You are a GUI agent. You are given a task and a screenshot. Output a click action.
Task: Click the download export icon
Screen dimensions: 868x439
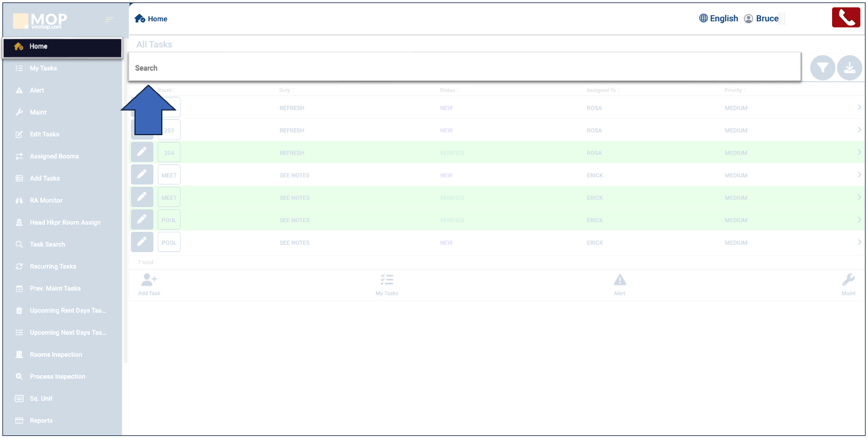pos(850,68)
